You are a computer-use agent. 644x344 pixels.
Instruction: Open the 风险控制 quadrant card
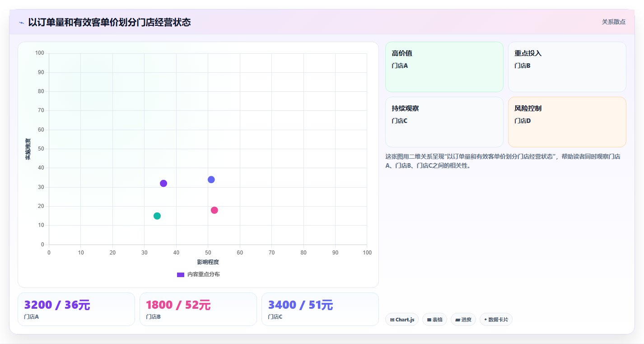pos(567,122)
